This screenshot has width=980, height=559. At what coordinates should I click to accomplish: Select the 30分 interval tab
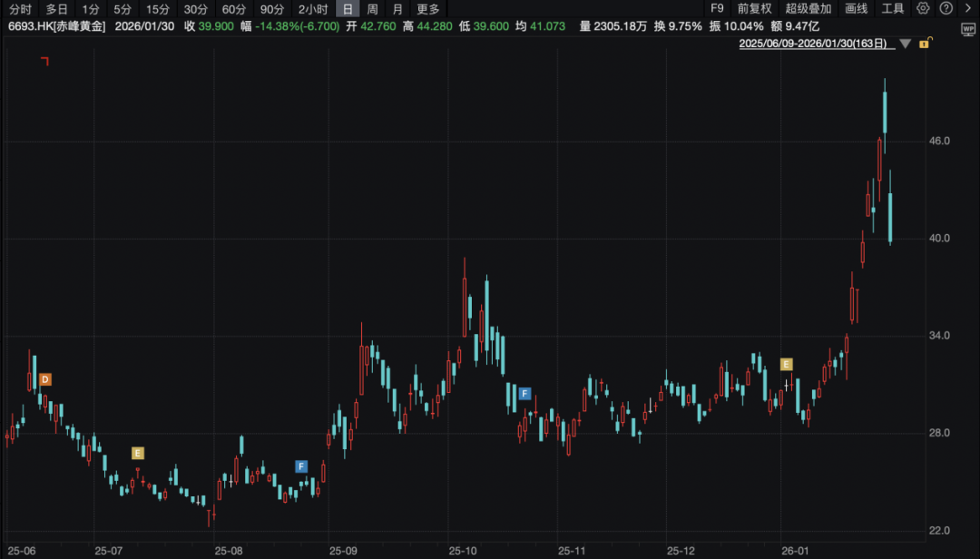point(196,9)
